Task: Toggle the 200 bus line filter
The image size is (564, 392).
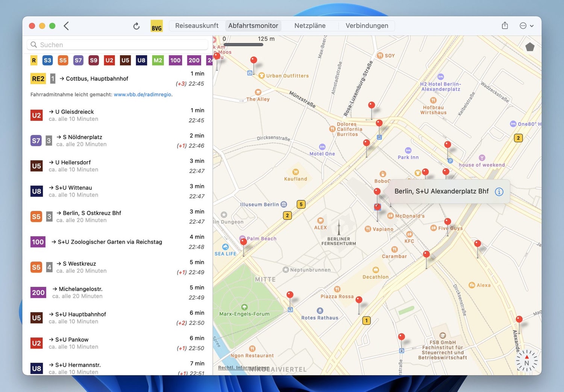Action: click(194, 60)
